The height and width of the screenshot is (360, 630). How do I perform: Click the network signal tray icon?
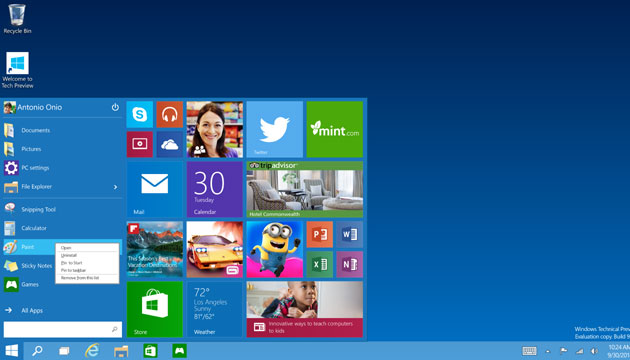(x=579, y=351)
